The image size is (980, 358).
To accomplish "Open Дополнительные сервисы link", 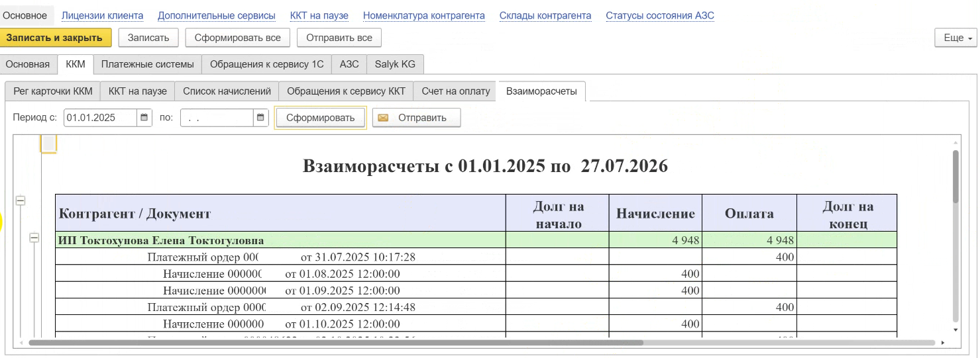I will 217,15.
